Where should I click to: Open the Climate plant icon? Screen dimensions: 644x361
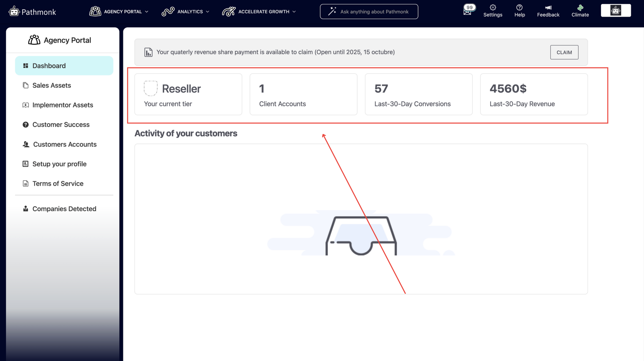tap(580, 8)
